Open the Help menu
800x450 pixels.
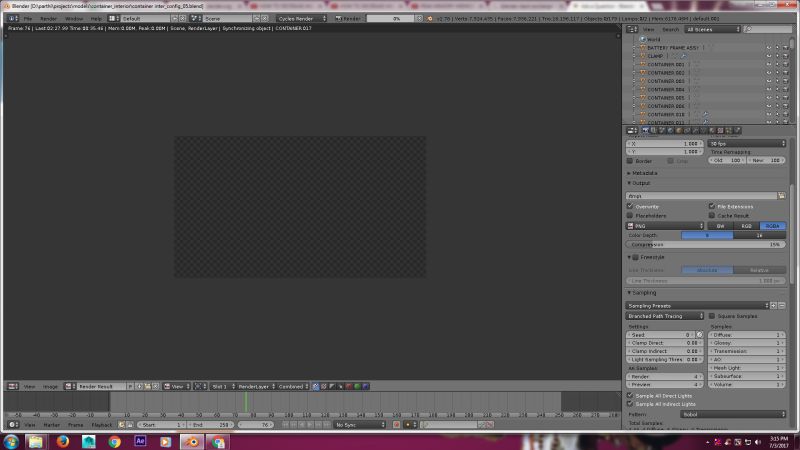click(x=96, y=18)
